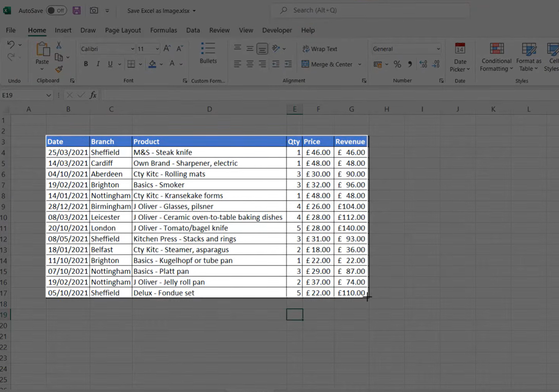Apply Bold formatting
The width and height of the screenshot is (559, 392).
[x=86, y=64]
